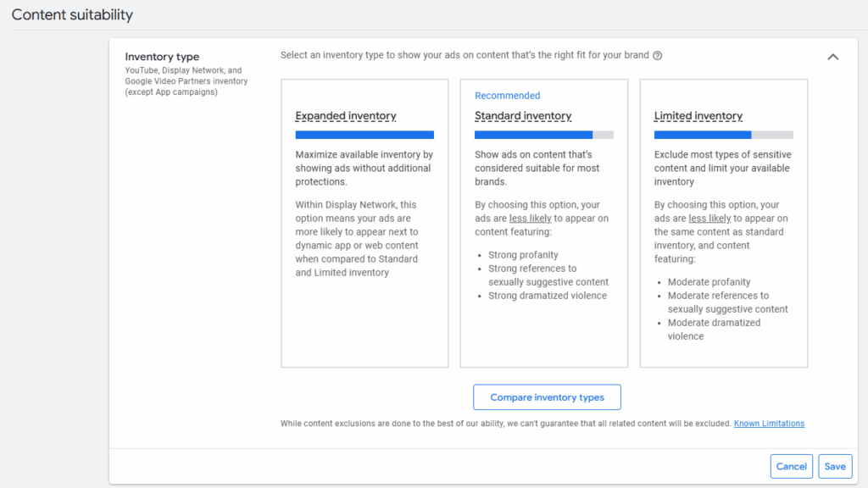The height and width of the screenshot is (488, 868).
Task: Click the Standard inventory heading
Action: pos(521,116)
